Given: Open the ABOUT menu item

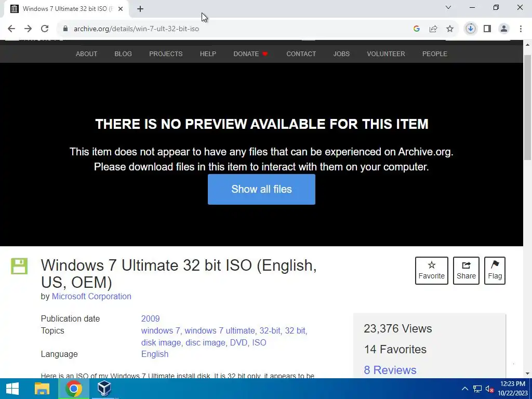Looking at the screenshot, I should coord(87,54).
